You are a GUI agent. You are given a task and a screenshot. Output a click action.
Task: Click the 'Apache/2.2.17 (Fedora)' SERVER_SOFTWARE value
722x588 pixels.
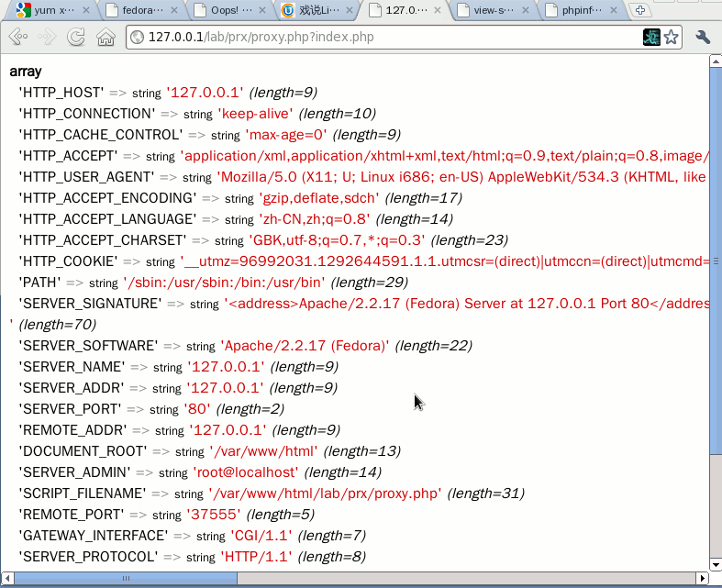point(305,346)
